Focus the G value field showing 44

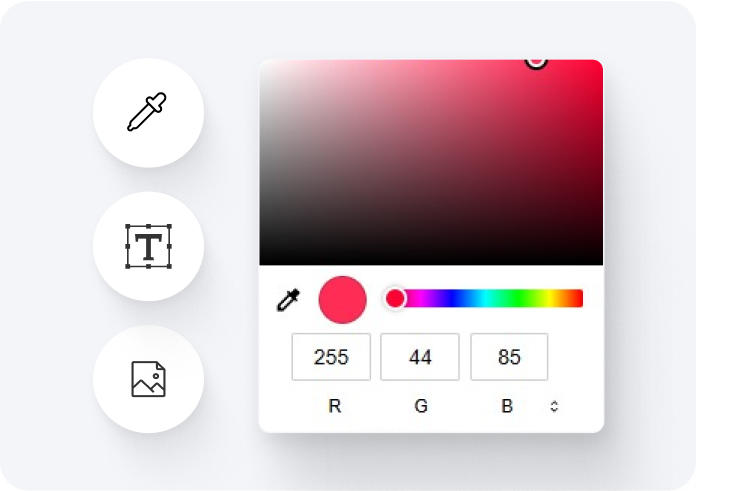[x=420, y=357]
